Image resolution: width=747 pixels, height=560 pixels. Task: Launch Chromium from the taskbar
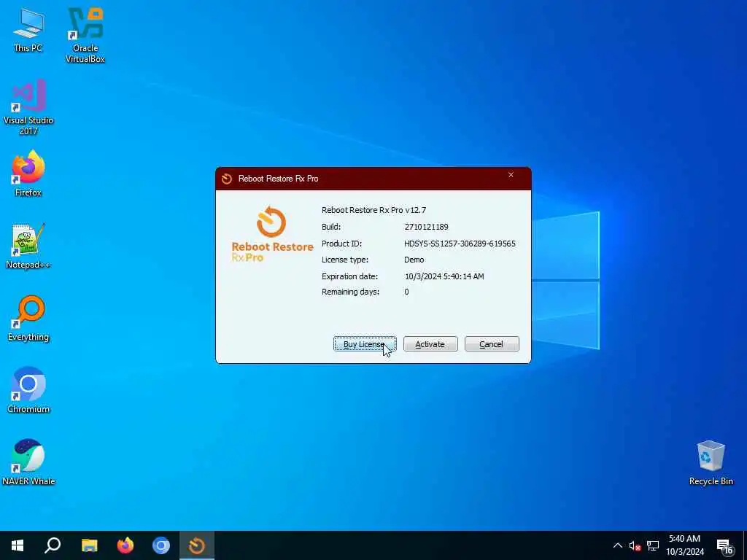(160, 545)
